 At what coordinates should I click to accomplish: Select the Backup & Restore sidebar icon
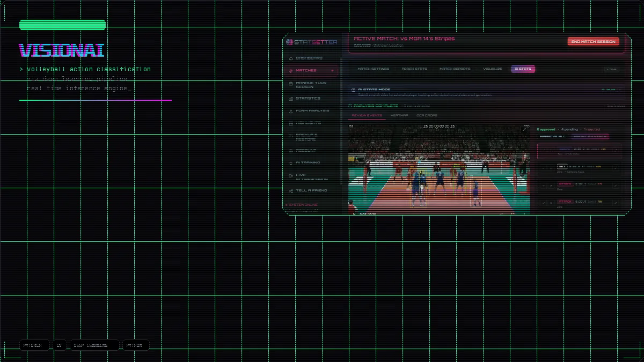290,137
